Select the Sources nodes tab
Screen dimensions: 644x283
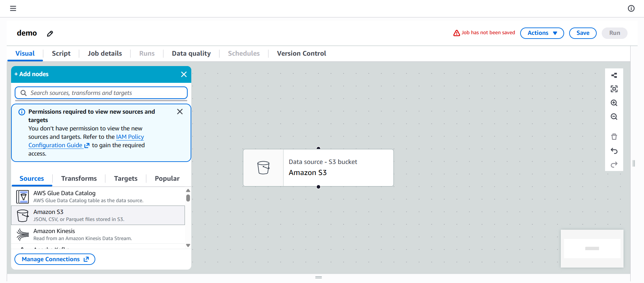pos(32,179)
